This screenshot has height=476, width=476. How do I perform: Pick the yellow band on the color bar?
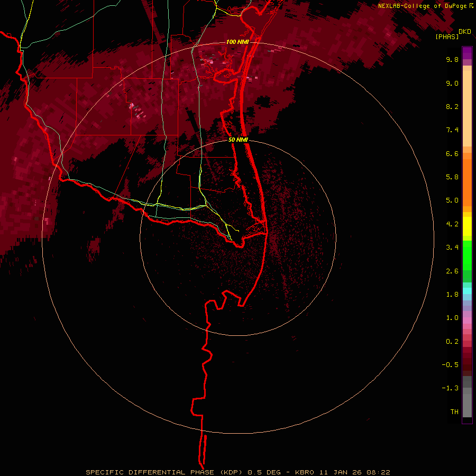click(467, 226)
